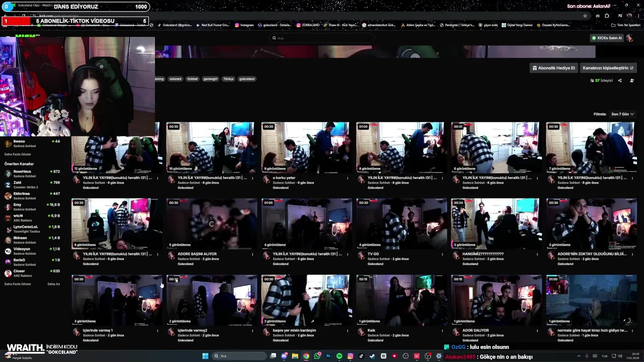644x362 pixels.
Task: Open the File Explorer folder icon in taskbar
Action: (x=295, y=356)
